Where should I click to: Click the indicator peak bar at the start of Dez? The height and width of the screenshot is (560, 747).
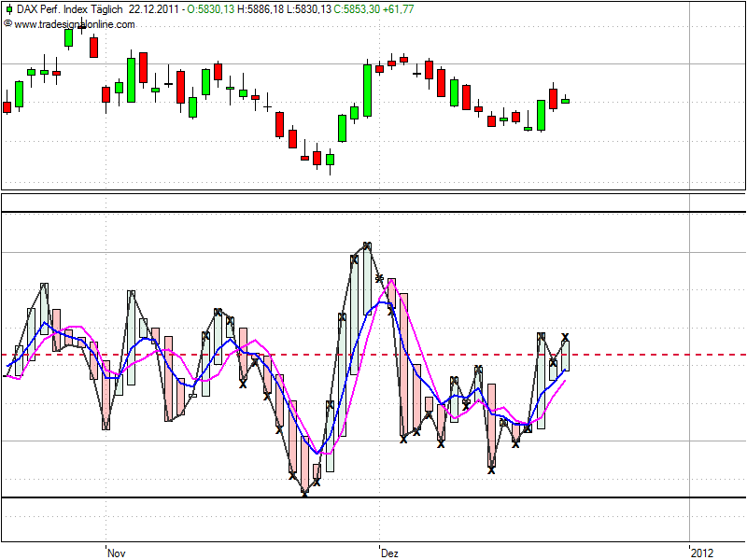tap(367, 278)
